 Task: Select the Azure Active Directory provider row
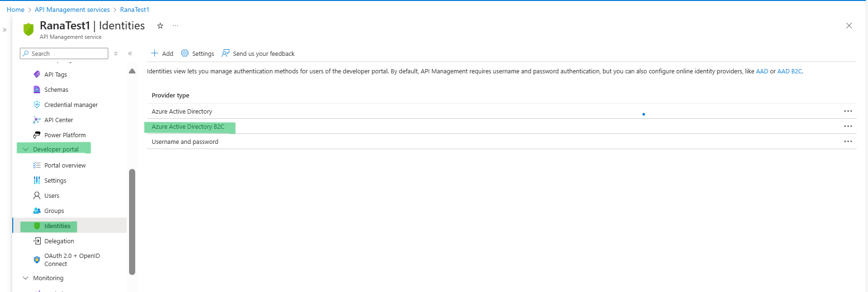click(502, 111)
